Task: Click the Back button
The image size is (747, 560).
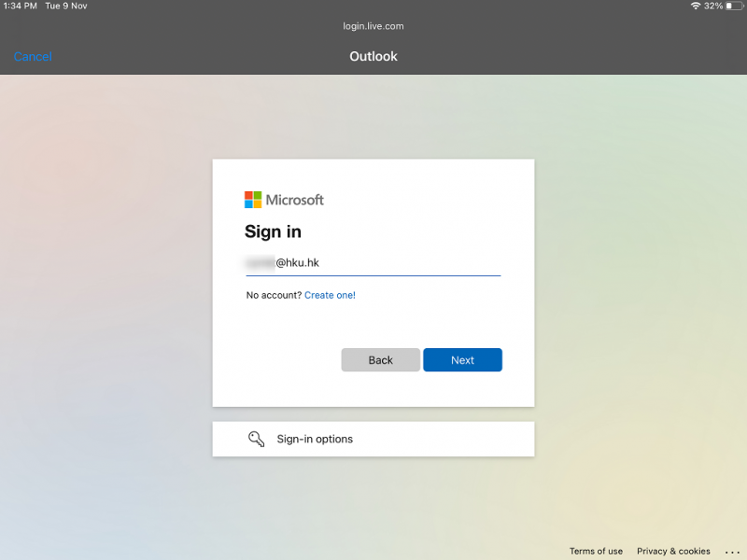Action: click(x=380, y=360)
